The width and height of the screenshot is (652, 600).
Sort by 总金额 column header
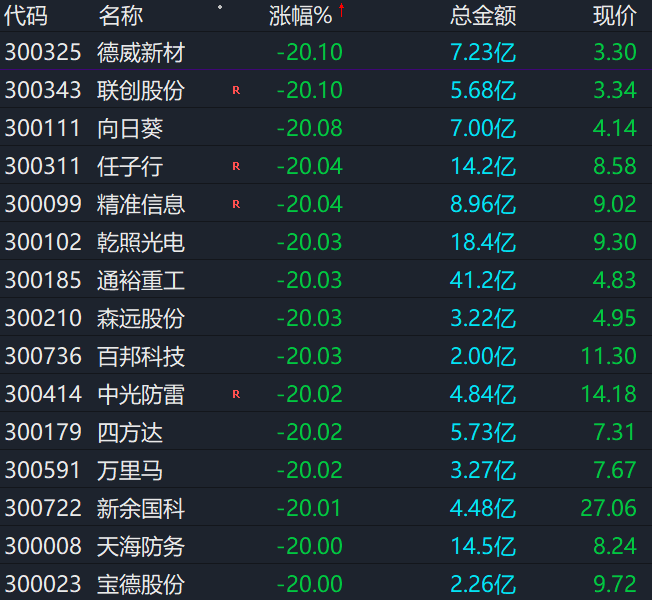483,16
